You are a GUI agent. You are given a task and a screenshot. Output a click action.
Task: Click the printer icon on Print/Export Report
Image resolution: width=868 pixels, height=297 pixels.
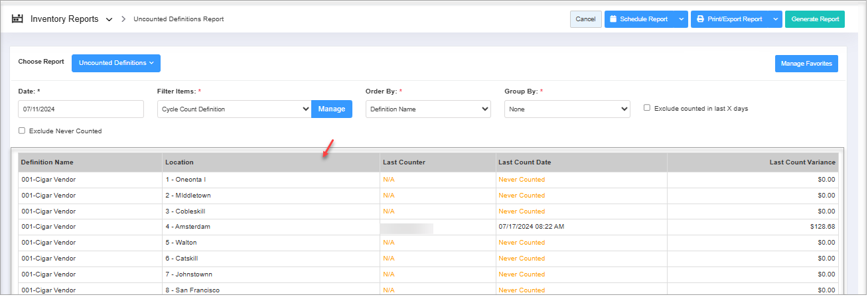(700, 19)
